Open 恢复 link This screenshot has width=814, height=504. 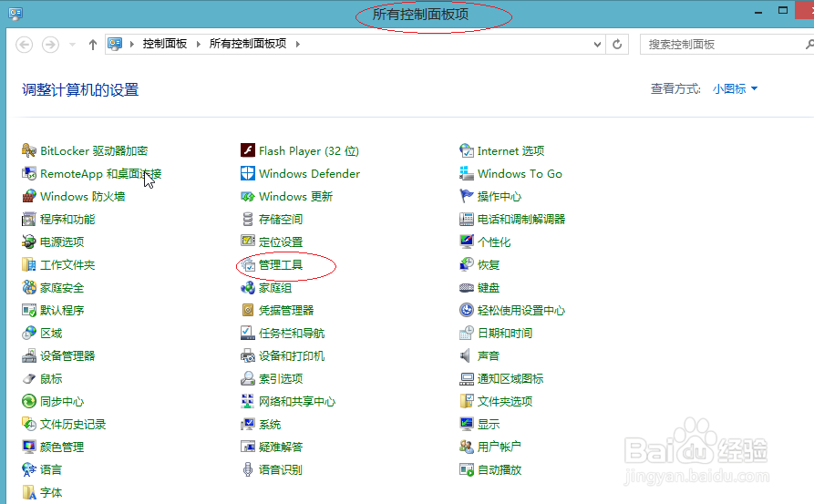pyautogui.click(x=489, y=265)
